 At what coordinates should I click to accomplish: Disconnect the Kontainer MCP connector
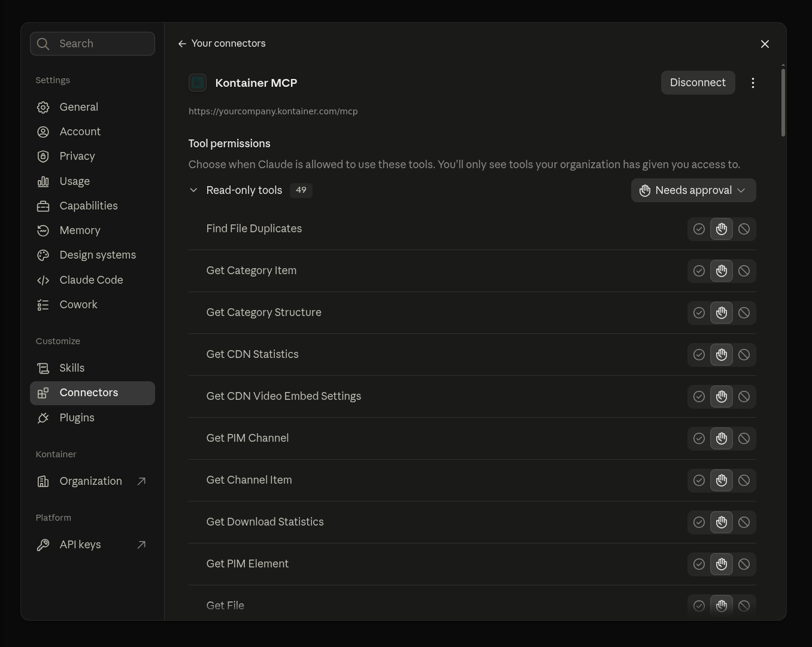pyautogui.click(x=698, y=83)
